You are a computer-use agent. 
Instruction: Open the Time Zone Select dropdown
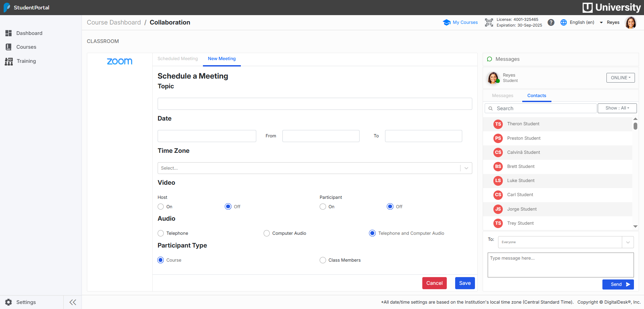pos(315,168)
